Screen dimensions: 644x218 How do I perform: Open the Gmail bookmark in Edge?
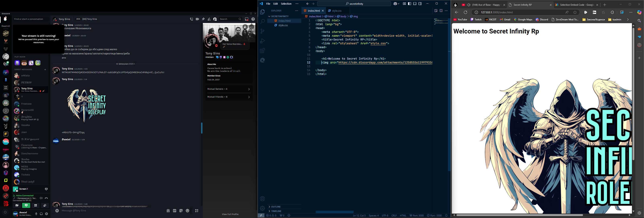coord(505,20)
